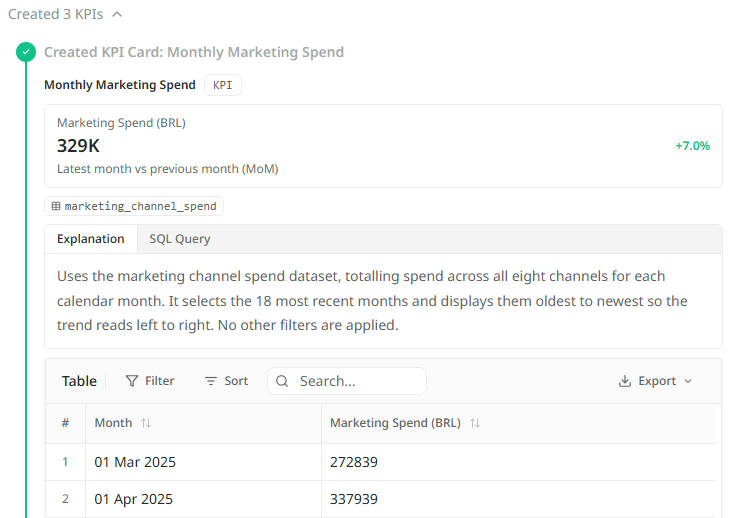Image resolution: width=750 pixels, height=518 pixels.
Task: Sort by the Month column arrows
Action: pos(146,423)
